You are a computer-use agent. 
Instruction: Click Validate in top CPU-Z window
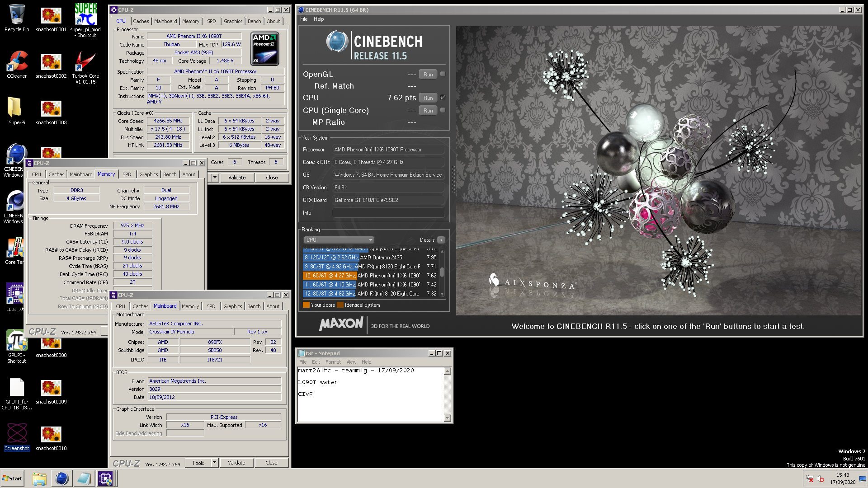click(237, 178)
